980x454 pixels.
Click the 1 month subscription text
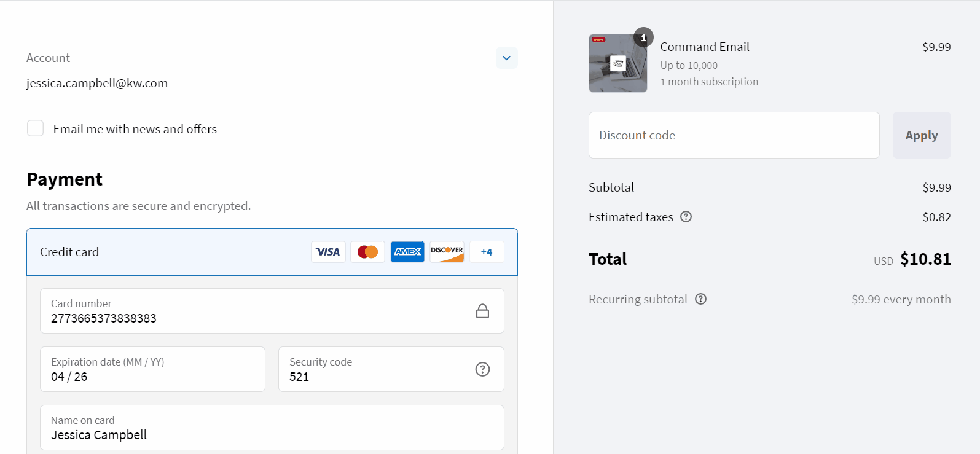(709, 82)
